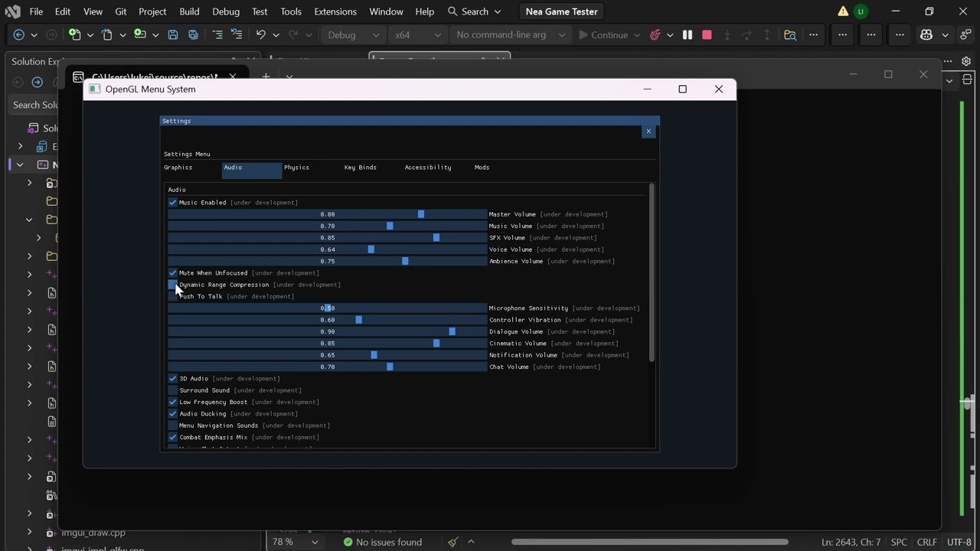Click the gear settings icon in editor tab strip
This screenshot has width=980, height=551.
(x=966, y=61)
